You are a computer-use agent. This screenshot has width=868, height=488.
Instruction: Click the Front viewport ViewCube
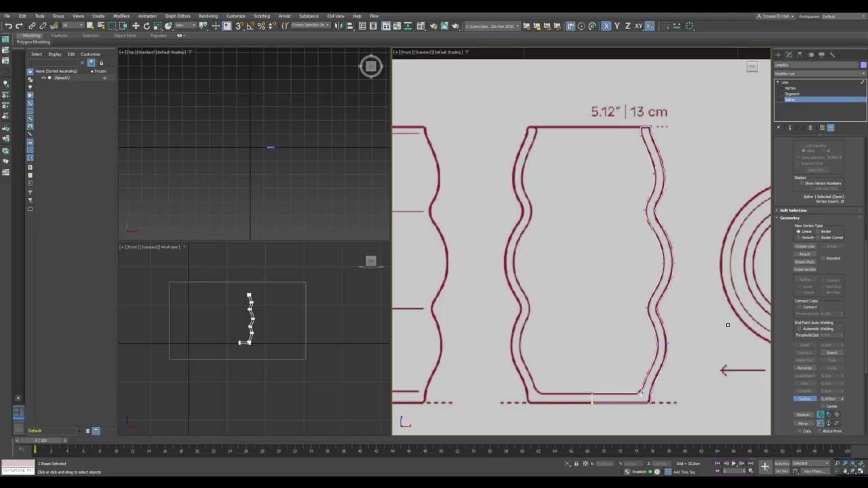tap(752, 66)
